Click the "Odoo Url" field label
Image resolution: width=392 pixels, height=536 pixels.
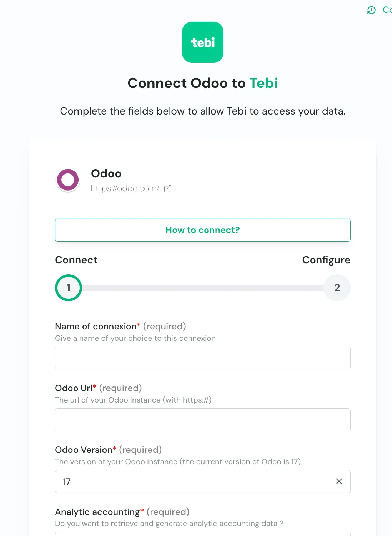74,388
